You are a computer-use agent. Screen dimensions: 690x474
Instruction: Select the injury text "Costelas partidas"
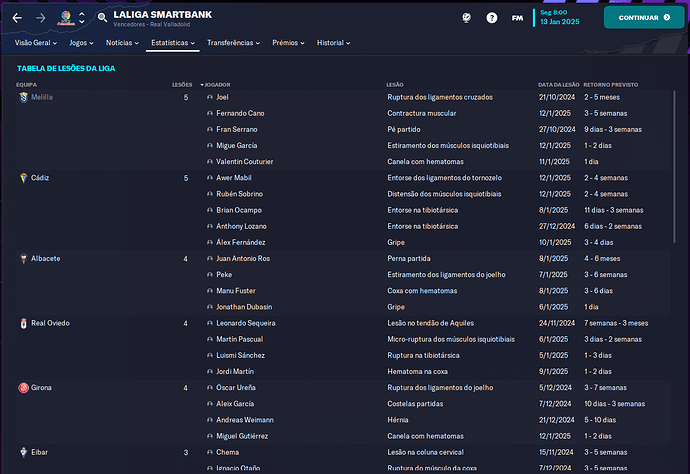(415, 404)
